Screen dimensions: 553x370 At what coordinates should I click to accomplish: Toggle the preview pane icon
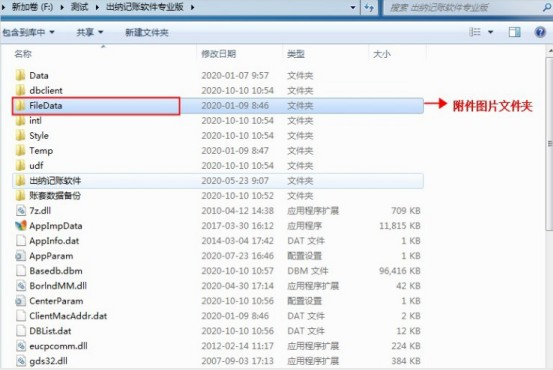click(x=514, y=32)
